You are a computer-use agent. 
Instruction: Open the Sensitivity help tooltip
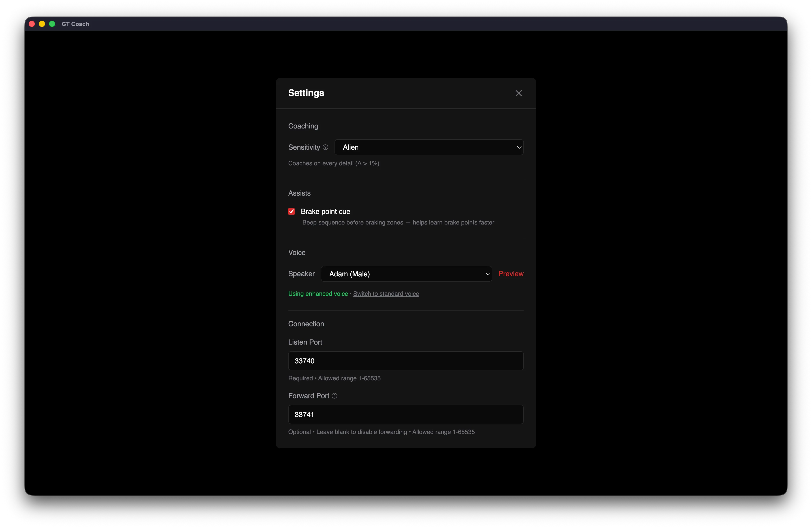point(325,147)
